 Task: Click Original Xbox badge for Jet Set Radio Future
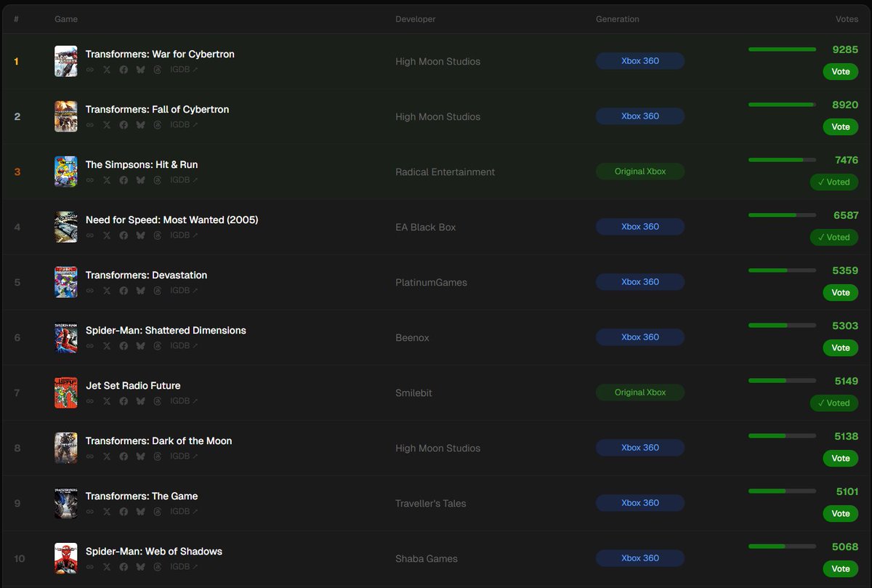[640, 392]
